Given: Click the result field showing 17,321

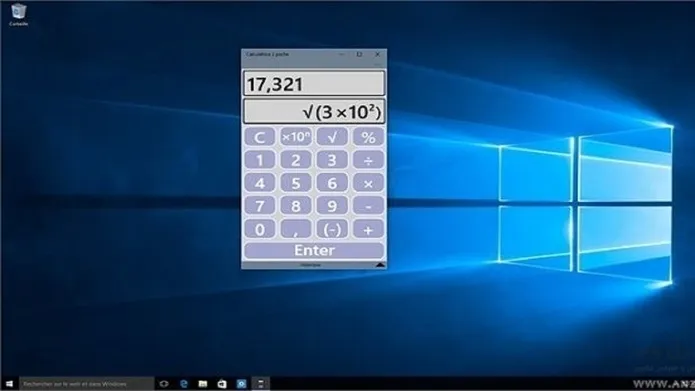Looking at the screenshot, I should pos(314,83).
